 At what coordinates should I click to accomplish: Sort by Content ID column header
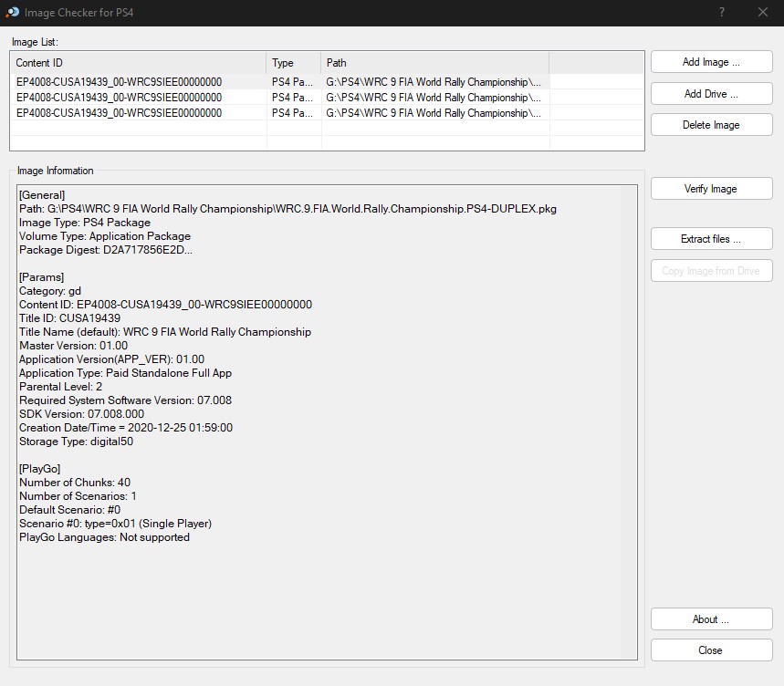point(139,63)
